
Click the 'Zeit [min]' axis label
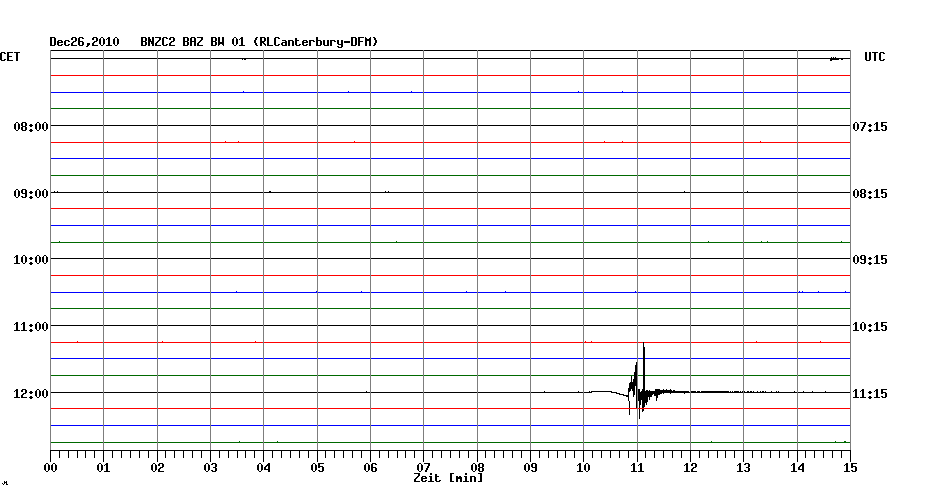448,479
